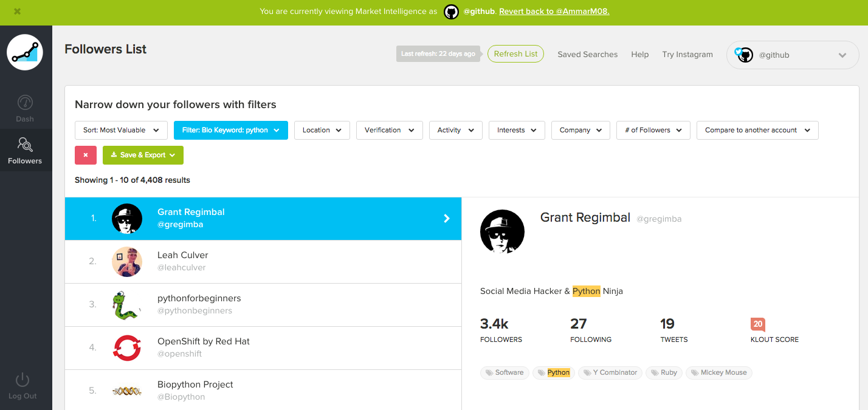
Task: Click the Grant Regimbal profile name heading
Action: point(585,217)
